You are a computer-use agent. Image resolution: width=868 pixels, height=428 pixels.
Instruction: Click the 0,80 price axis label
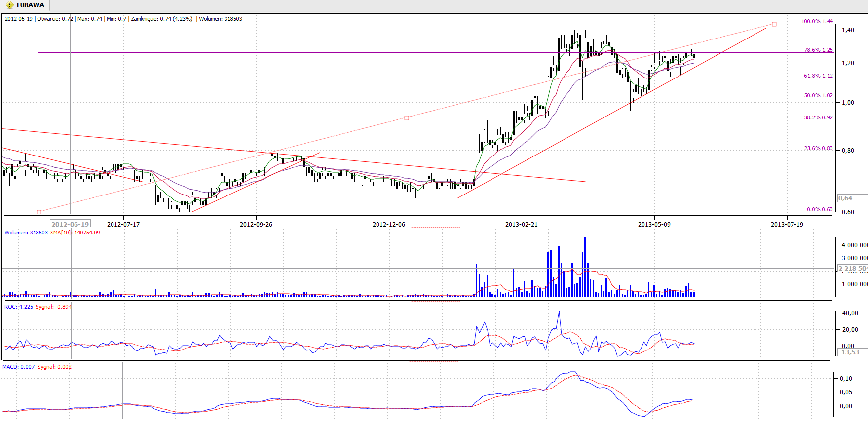[848, 151]
